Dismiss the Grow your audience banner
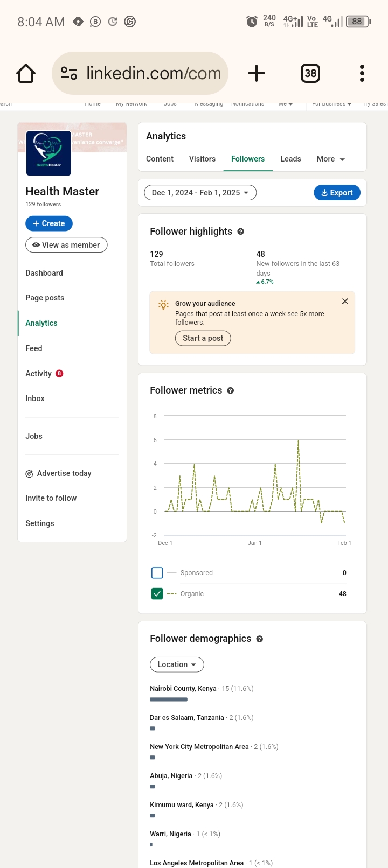 point(345,302)
